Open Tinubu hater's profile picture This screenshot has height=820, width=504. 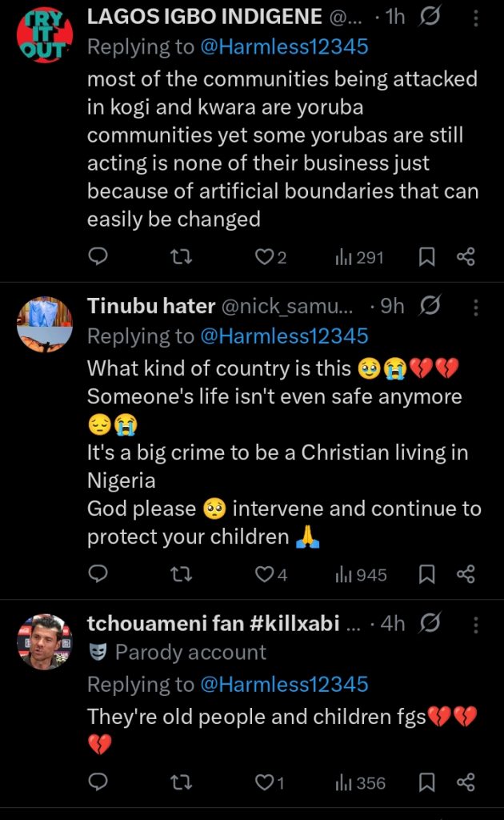(x=45, y=324)
